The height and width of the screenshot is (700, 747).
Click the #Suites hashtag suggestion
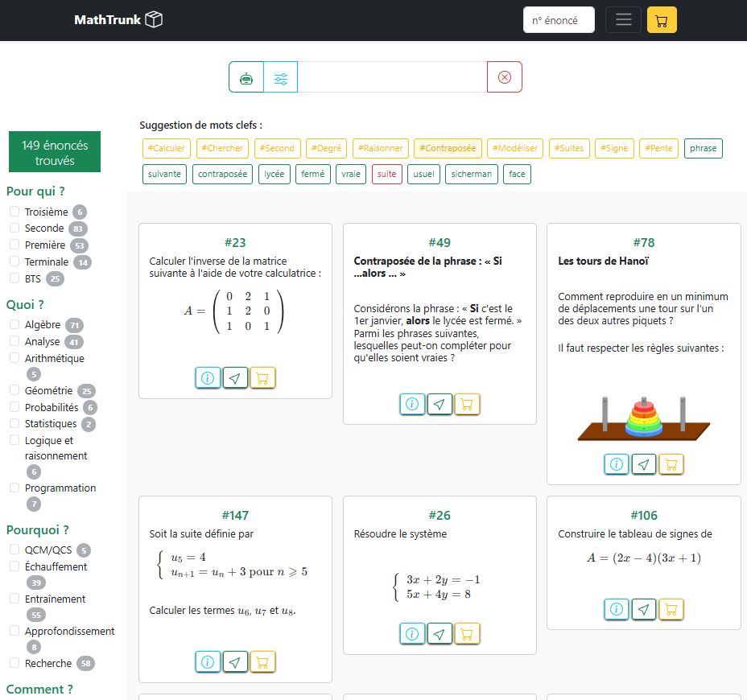click(569, 148)
